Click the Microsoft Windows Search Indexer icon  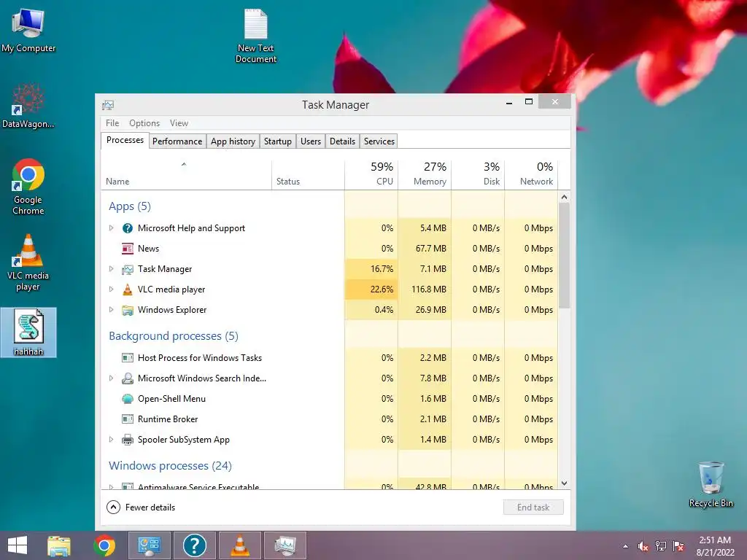click(x=127, y=378)
